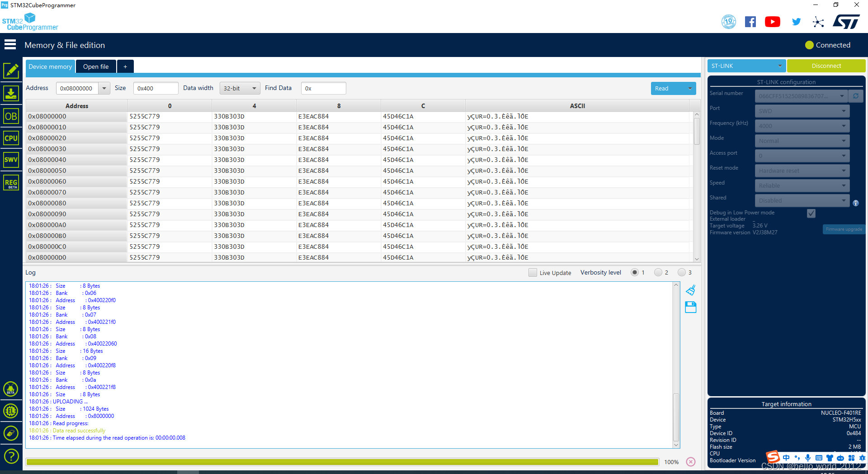Select verbosity level 3
Screen dimensions: 868x474
(x=682, y=272)
